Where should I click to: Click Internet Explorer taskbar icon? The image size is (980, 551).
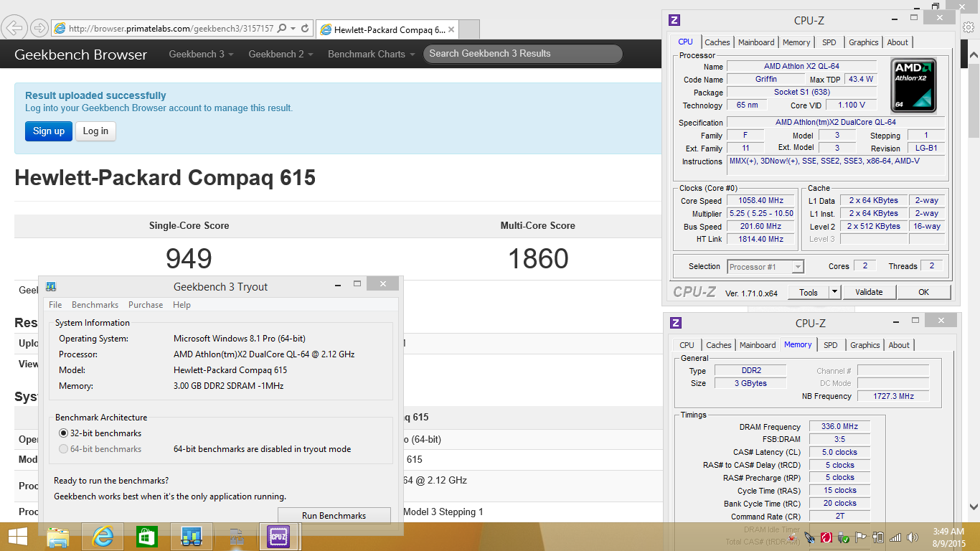pyautogui.click(x=103, y=537)
